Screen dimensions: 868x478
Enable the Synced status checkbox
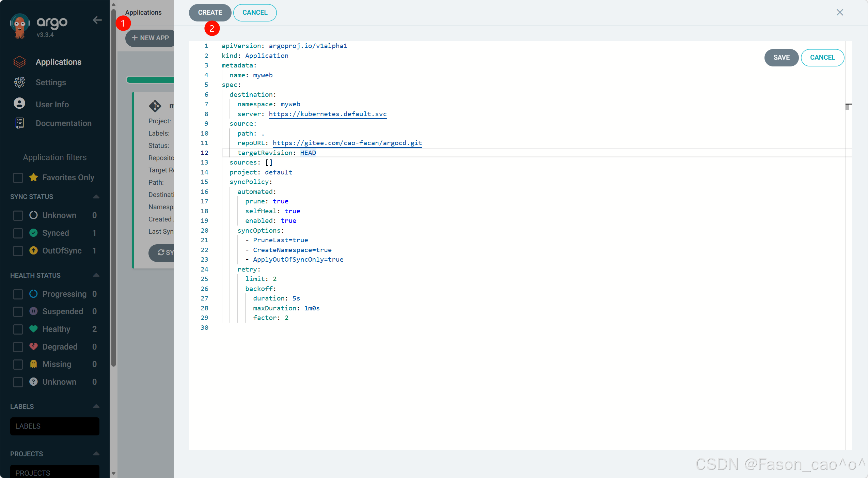(18, 233)
